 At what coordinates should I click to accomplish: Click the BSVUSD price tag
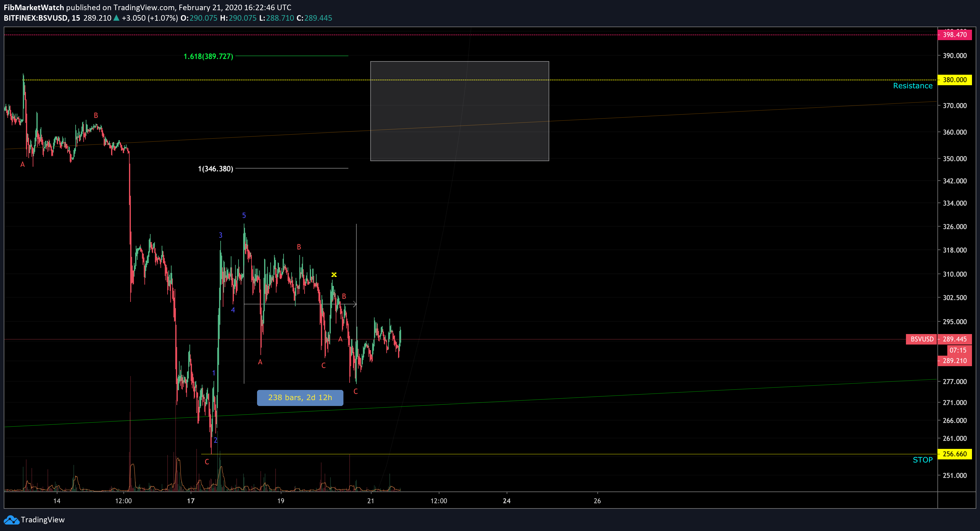[922, 339]
